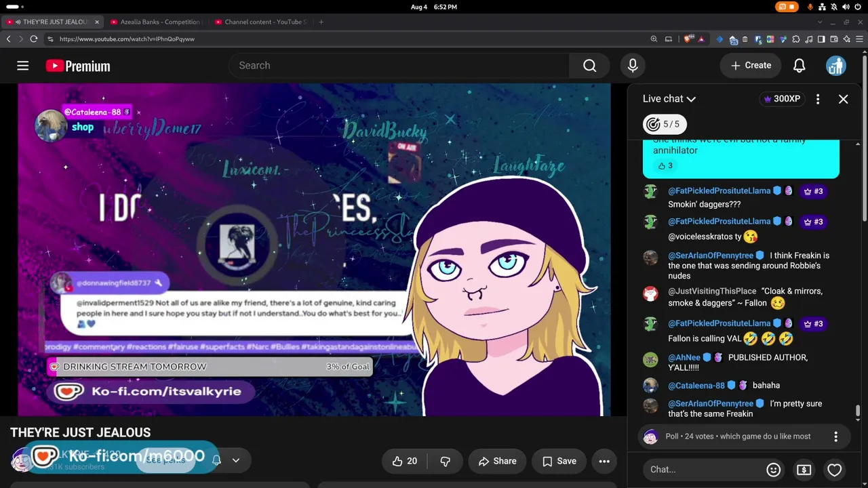868x488 pixels.
Task: Open the account avatar menu
Action: tap(835, 66)
